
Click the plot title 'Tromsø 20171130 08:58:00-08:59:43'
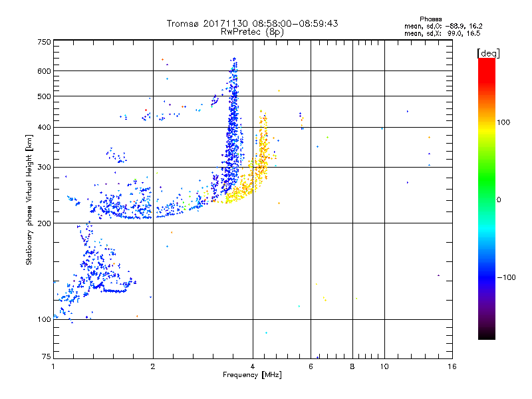pyautogui.click(x=252, y=23)
